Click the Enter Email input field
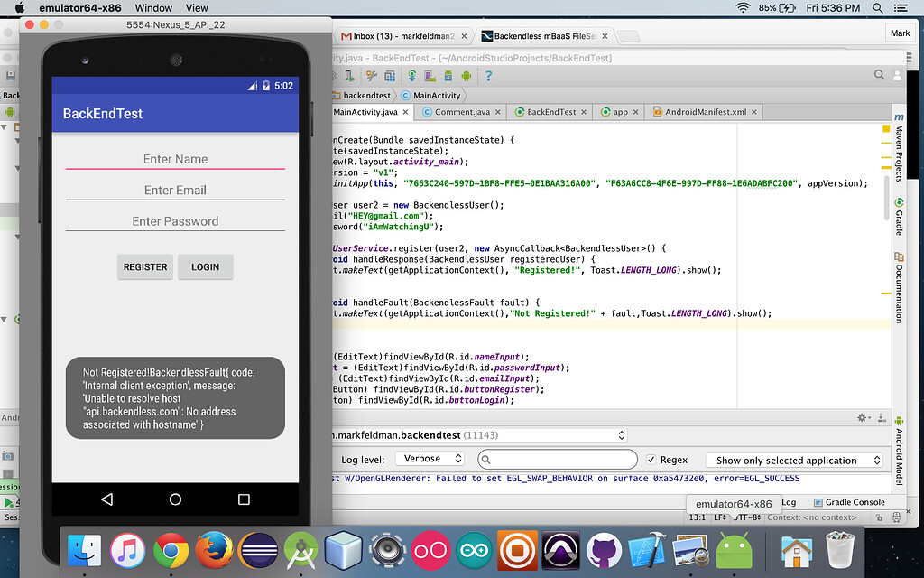Viewport: 924px width, 578px height. [x=175, y=190]
